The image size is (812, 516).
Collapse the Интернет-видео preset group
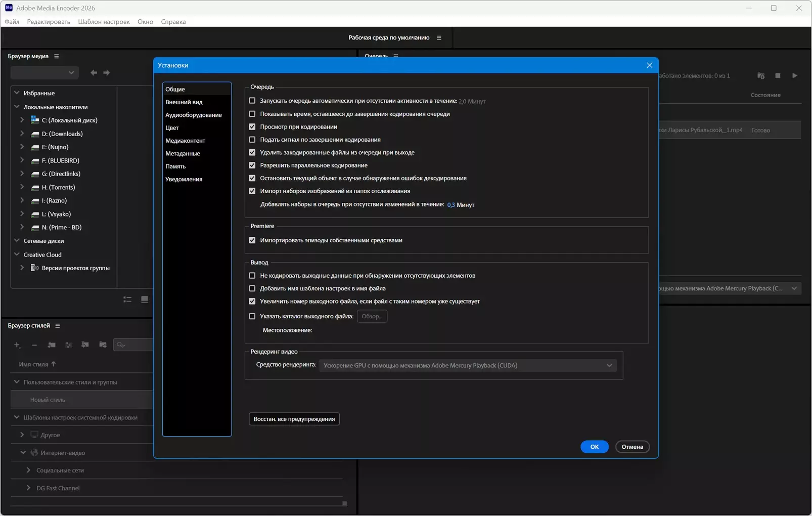(x=23, y=453)
